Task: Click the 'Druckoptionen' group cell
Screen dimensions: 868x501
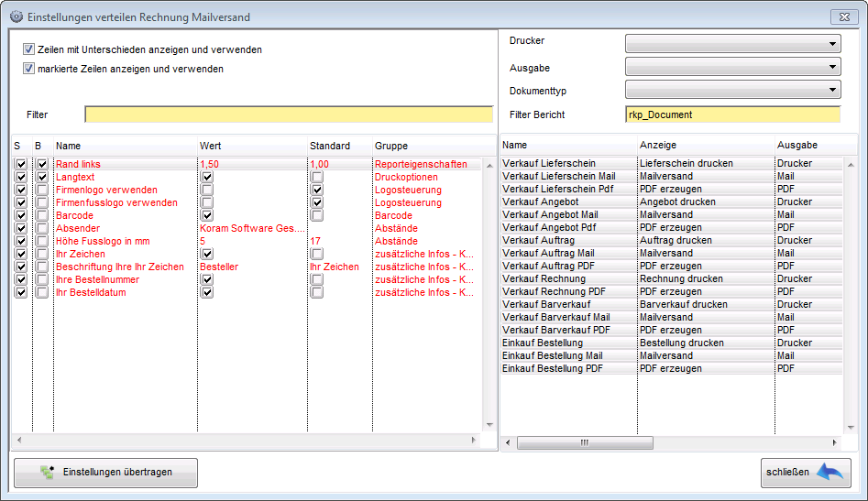Action: point(406,177)
